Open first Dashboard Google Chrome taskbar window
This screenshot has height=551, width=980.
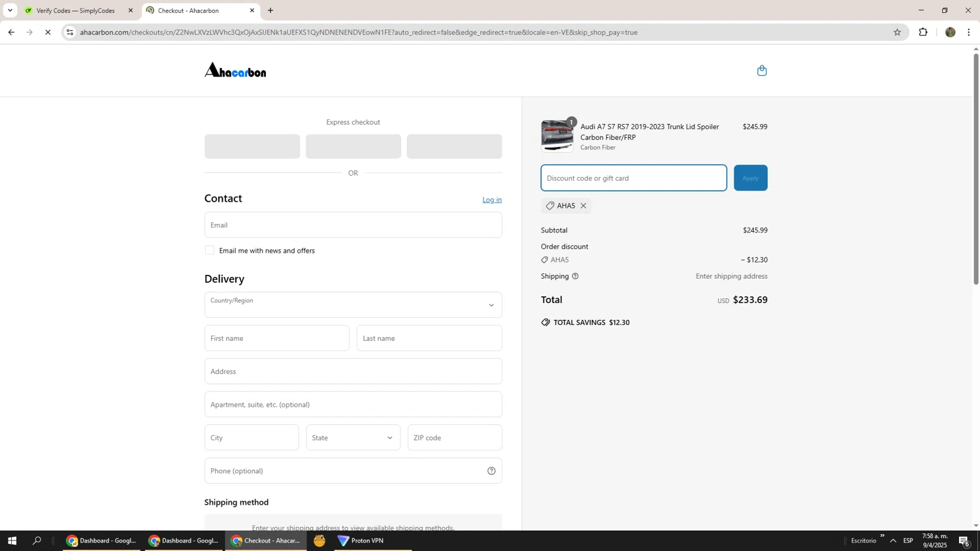101,541
